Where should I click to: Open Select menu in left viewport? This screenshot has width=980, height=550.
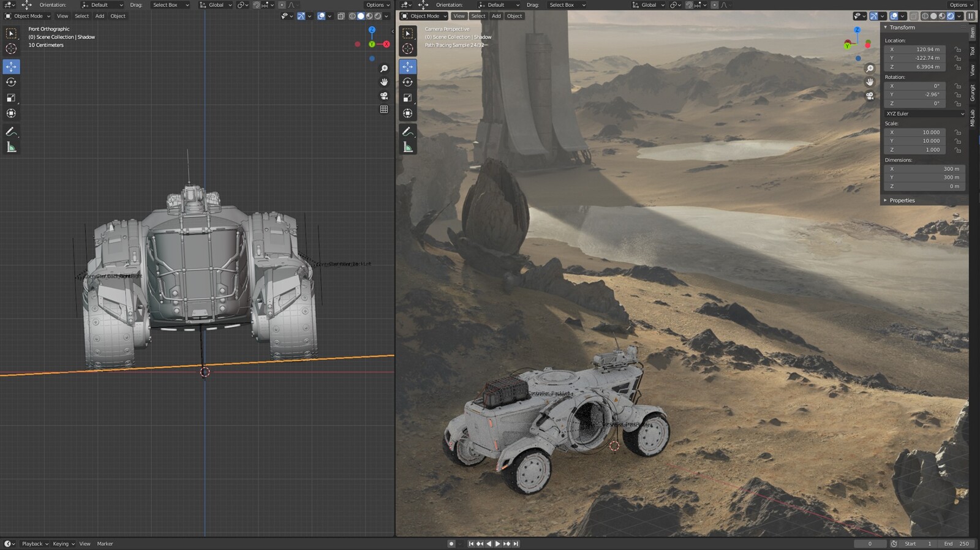(82, 16)
